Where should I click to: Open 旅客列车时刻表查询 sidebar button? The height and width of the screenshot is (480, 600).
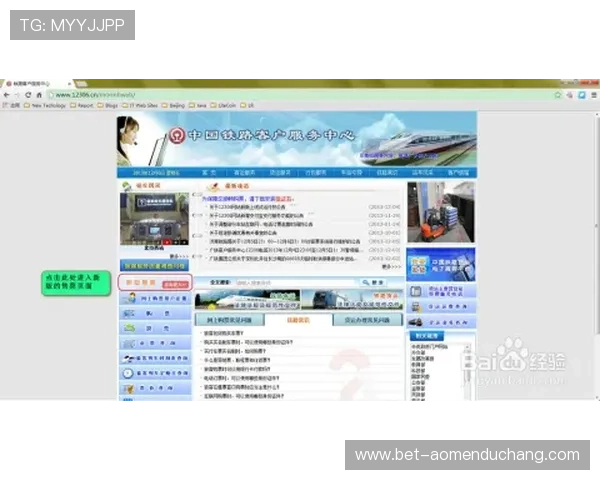point(155,358)
